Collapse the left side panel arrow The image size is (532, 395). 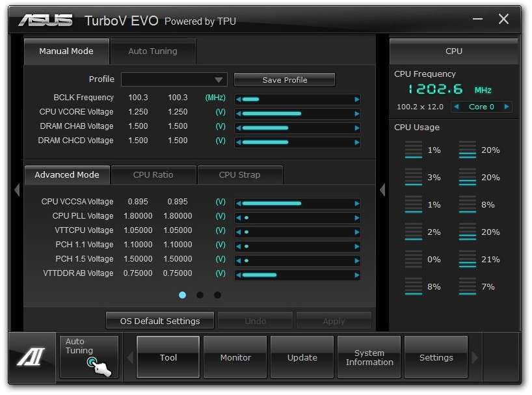[x=18, y=190]
